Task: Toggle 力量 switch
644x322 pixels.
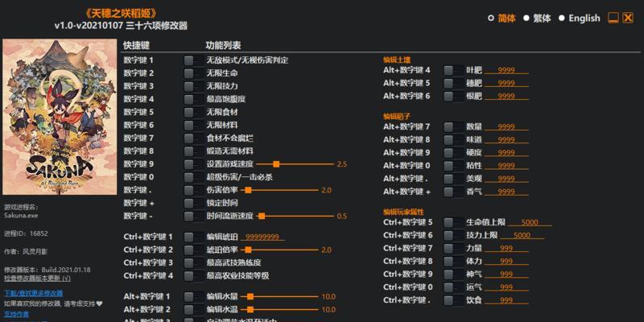Action: (453, 249)
